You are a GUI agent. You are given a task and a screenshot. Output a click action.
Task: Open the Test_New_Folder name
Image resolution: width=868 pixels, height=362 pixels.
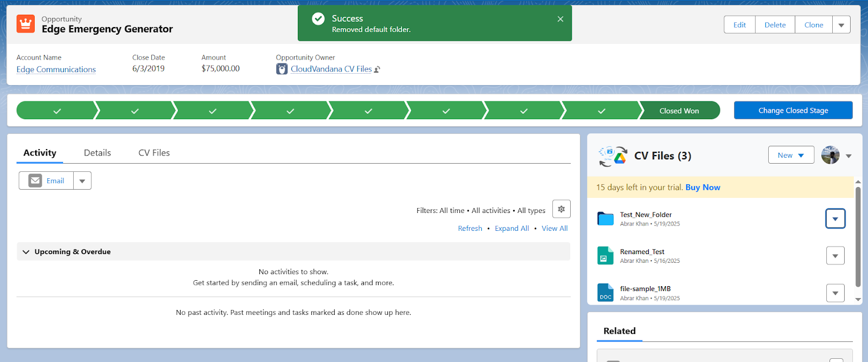click(646, 215)
